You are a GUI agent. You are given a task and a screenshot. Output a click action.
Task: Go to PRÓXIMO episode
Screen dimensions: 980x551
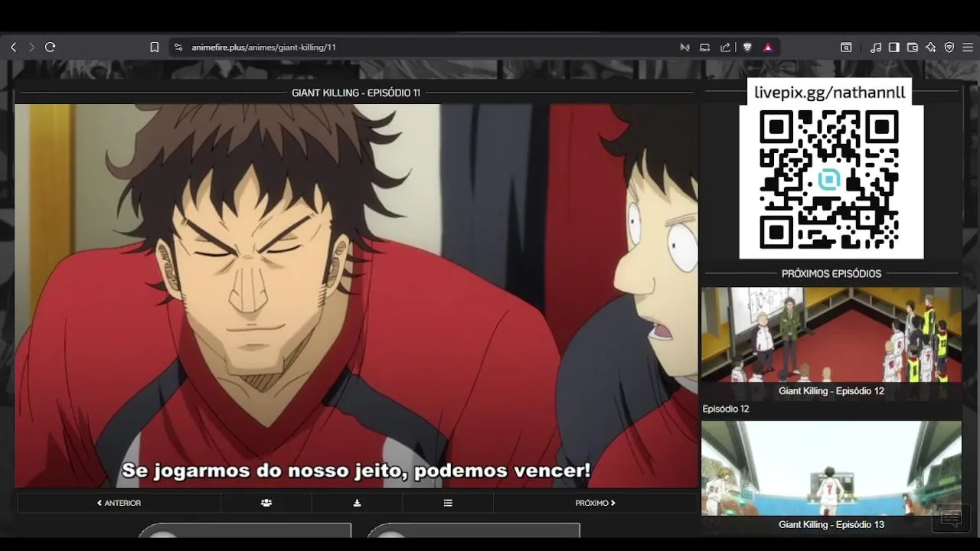pos(595,503)
